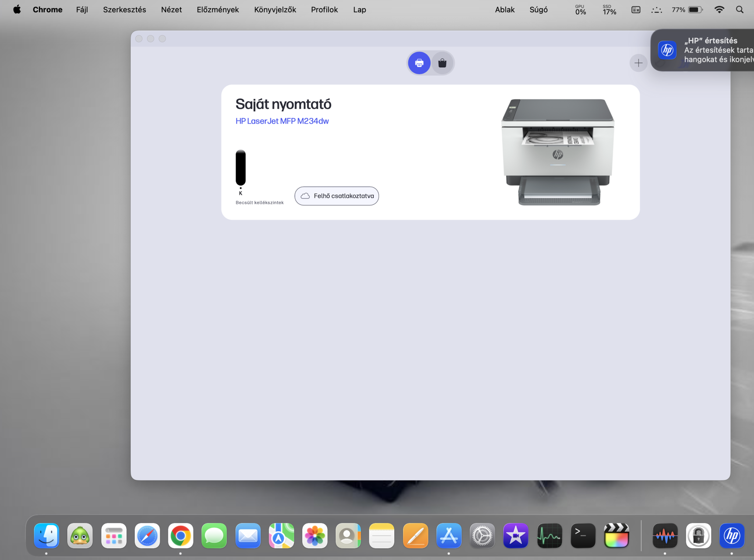Open Terminal from the Dock
The height and width of the screenshot is (560, 754).
click(583, 535)
